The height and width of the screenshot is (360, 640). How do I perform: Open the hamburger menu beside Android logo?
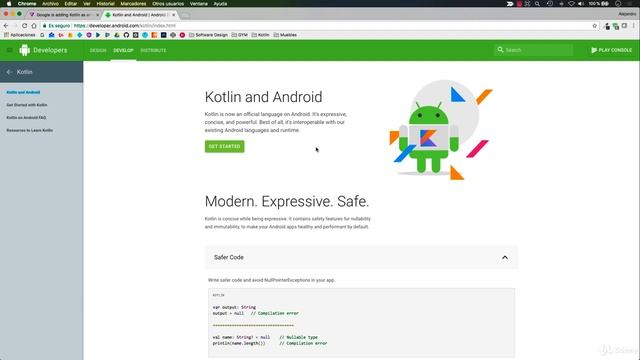click(x=10, y=50)
